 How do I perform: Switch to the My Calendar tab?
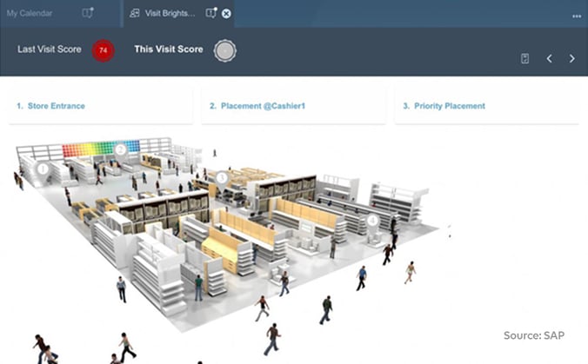coord(30,13)
